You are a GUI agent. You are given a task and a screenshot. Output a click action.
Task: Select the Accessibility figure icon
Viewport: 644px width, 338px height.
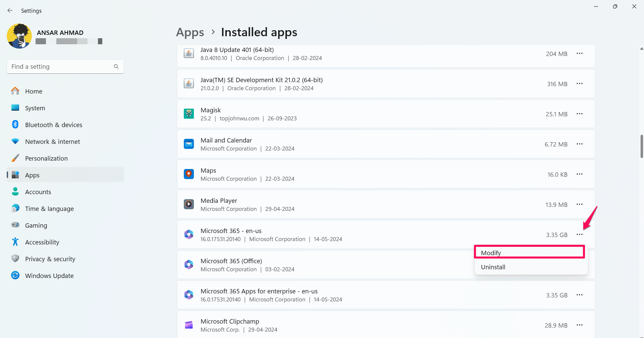click(15, 242)
